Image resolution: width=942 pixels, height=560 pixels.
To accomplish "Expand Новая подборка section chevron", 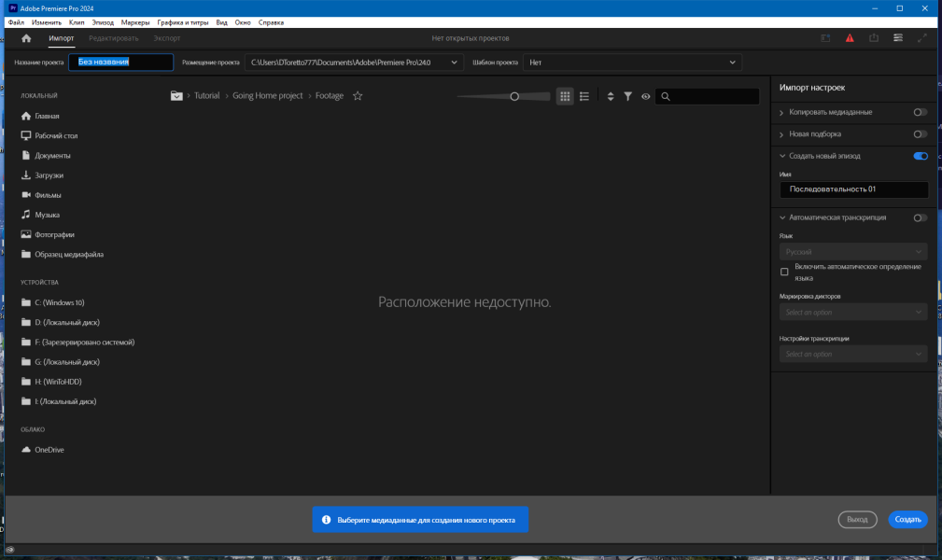I will [x=781, y=134].
